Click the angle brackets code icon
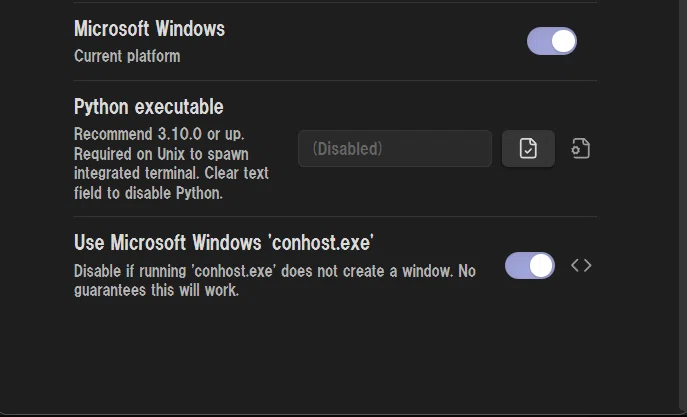Screen dimensions: 687x417 581,265
